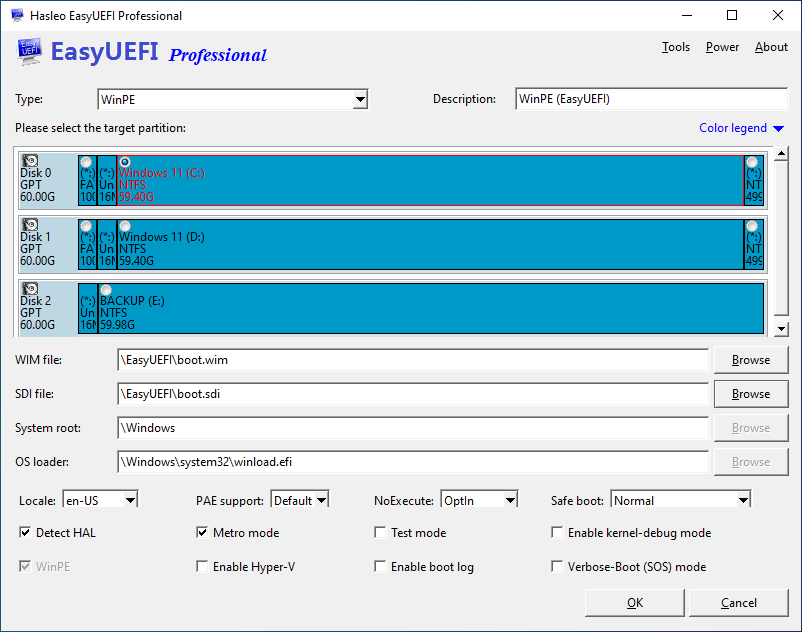Enable boot log checkbox
802x632 pixels.
coord(380,566)
